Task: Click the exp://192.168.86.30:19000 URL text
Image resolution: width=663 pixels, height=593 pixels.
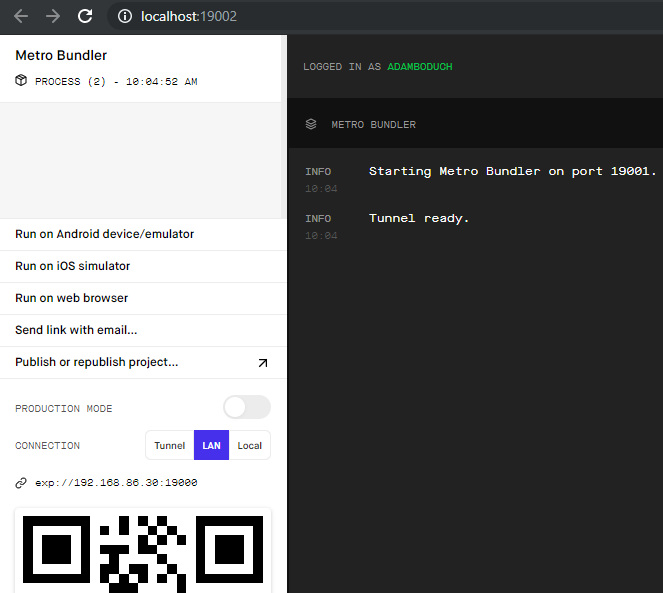Action: click(x=116, y=483)
